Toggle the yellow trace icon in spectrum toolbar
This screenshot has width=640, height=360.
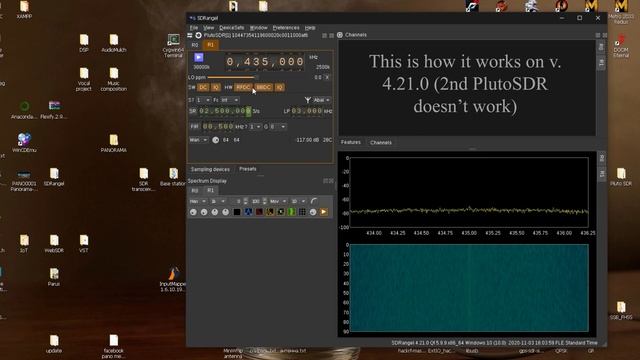pyautogui.click(x=270, y=212)
